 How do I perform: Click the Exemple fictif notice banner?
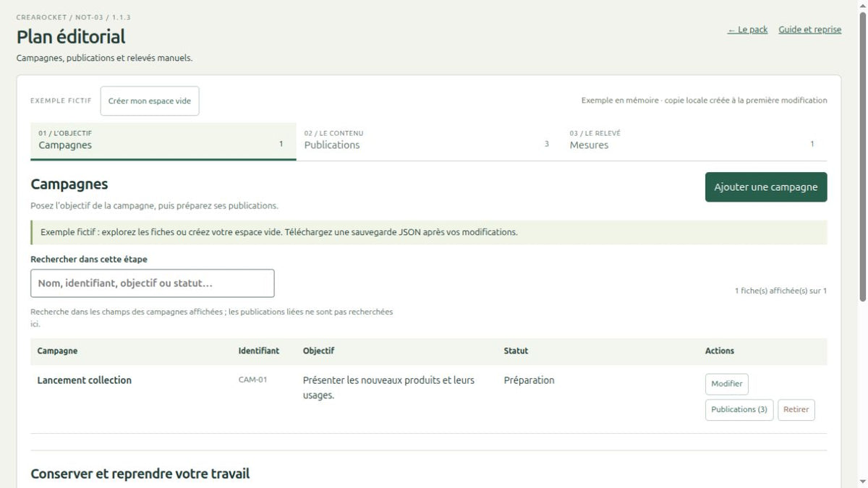pos(429,233)
